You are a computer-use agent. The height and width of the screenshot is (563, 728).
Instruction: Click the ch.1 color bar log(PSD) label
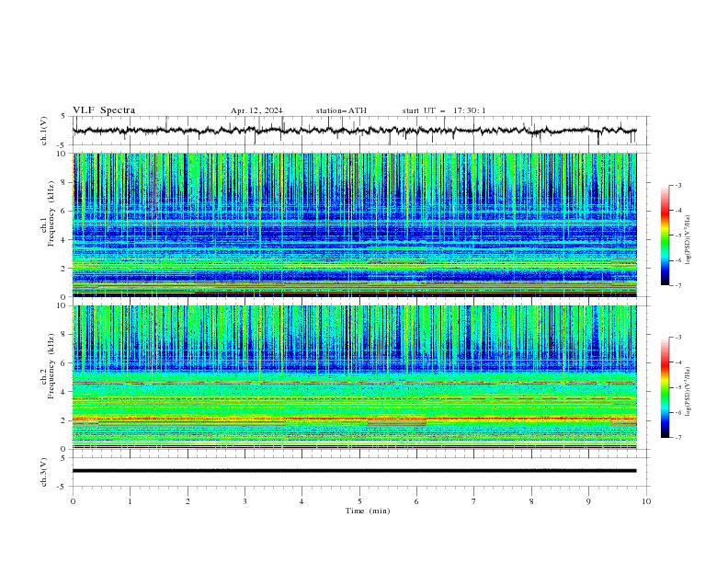[x=688, y=240]
